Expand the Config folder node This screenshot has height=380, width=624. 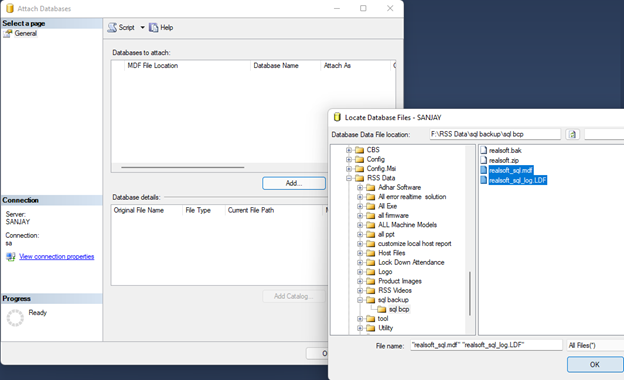tap(349, 159)
